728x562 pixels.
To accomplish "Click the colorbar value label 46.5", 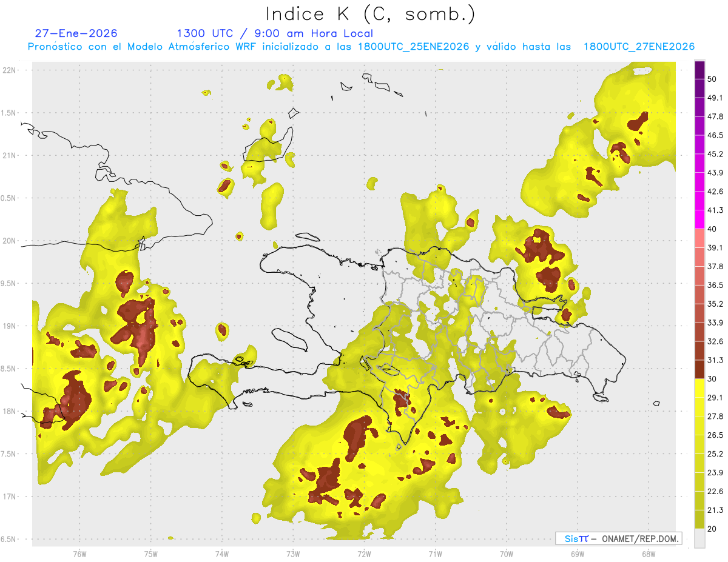I will pyautogui.click(x=715, y=135).
